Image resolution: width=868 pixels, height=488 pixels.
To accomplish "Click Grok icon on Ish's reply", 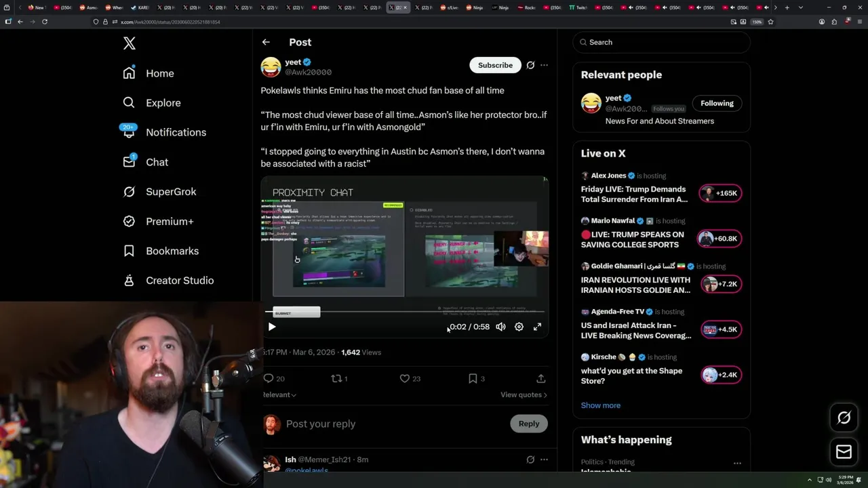I will 530,460.
